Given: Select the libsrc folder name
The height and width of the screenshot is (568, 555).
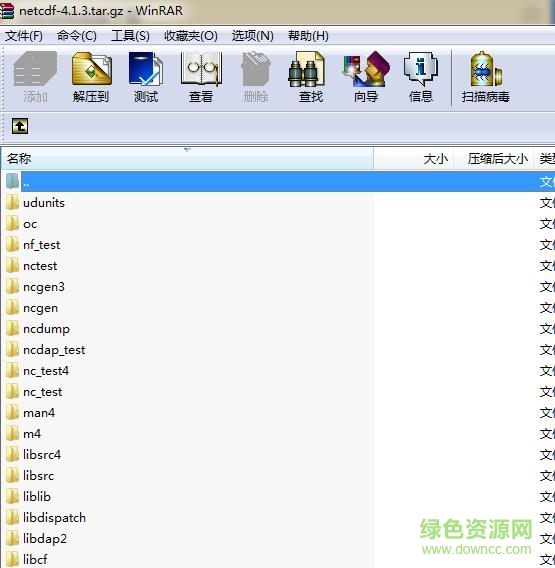Looking at the screenshot, I should 39,475.
